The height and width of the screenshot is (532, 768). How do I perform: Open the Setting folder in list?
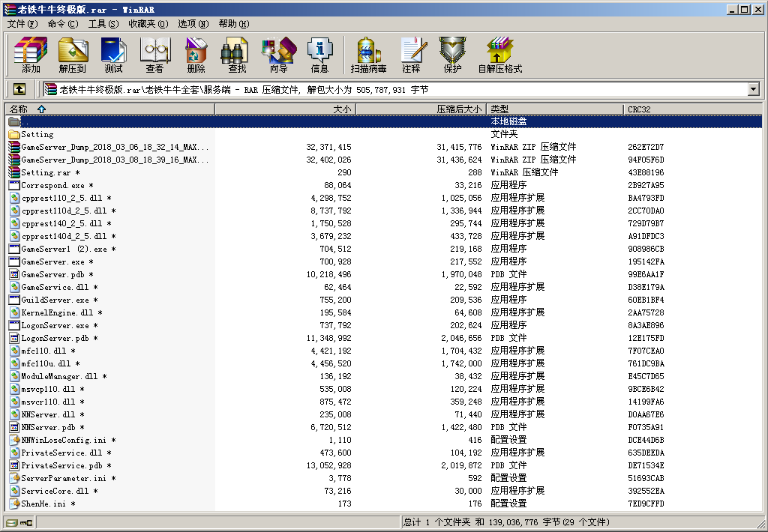click(37, 134)
